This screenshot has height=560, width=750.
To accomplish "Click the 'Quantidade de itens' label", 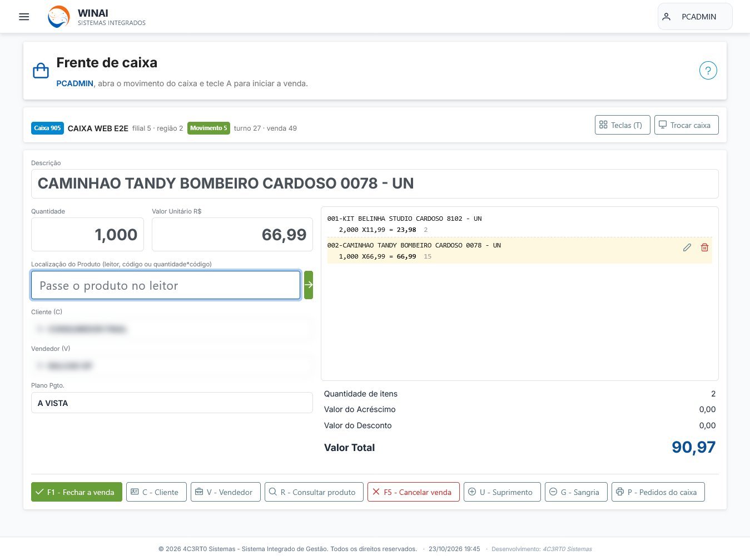I will tap(361, 394).
